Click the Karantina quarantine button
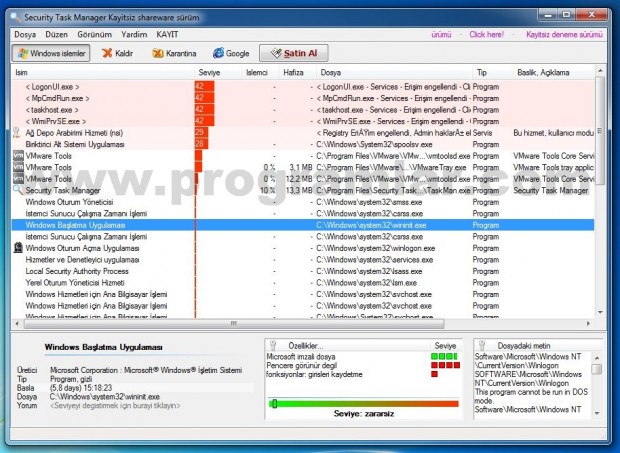 pyautogui.click(x=174, y=53)
